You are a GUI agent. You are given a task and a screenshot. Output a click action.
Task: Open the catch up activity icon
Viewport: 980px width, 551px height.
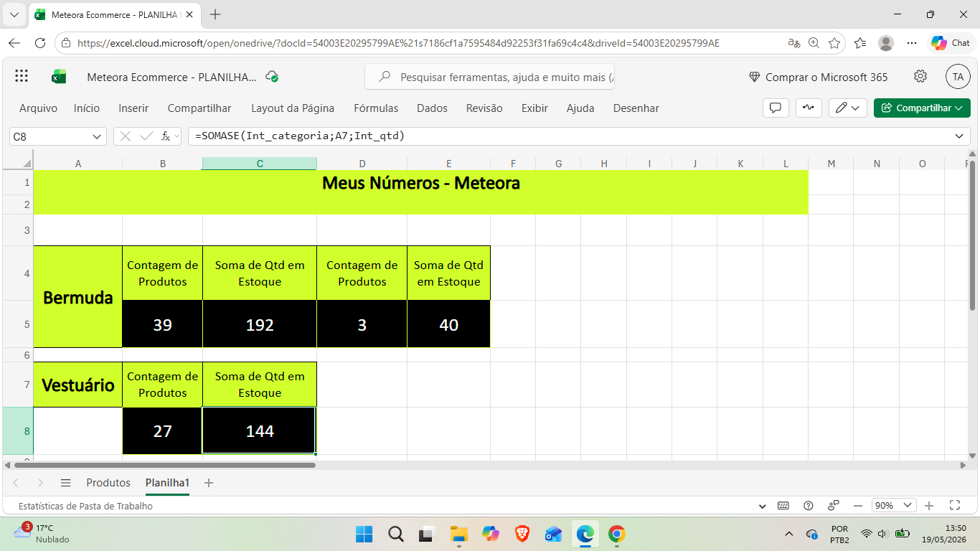(x=809, y=108)
